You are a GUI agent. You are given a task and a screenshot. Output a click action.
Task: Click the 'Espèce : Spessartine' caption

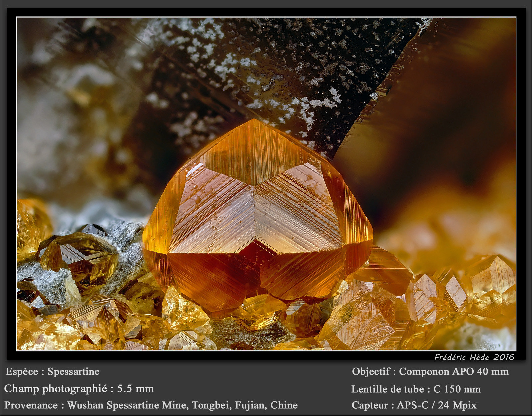coord(53,372)
